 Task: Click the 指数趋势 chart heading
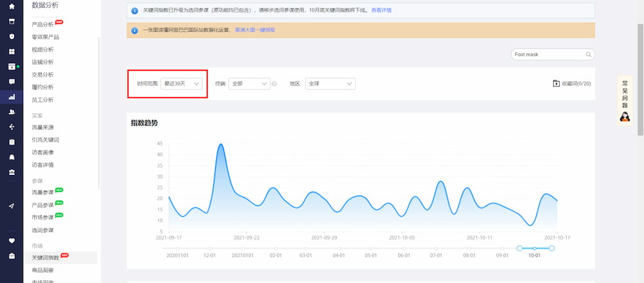144,123
